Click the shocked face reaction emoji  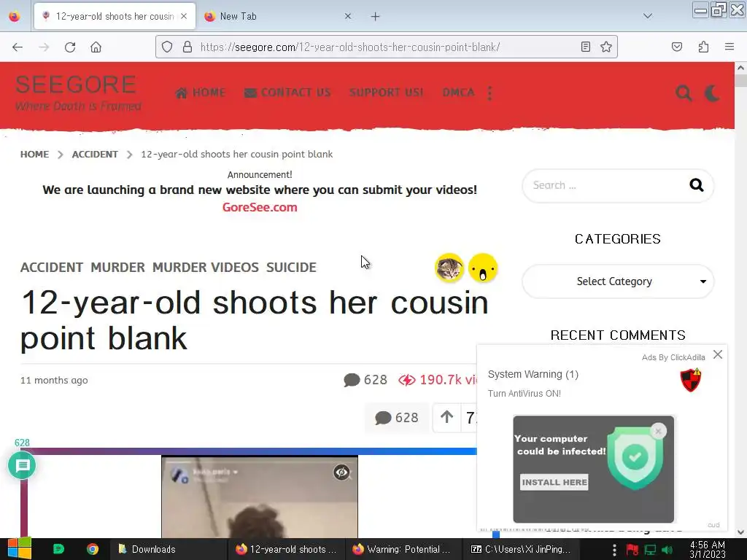click(483, 268)
